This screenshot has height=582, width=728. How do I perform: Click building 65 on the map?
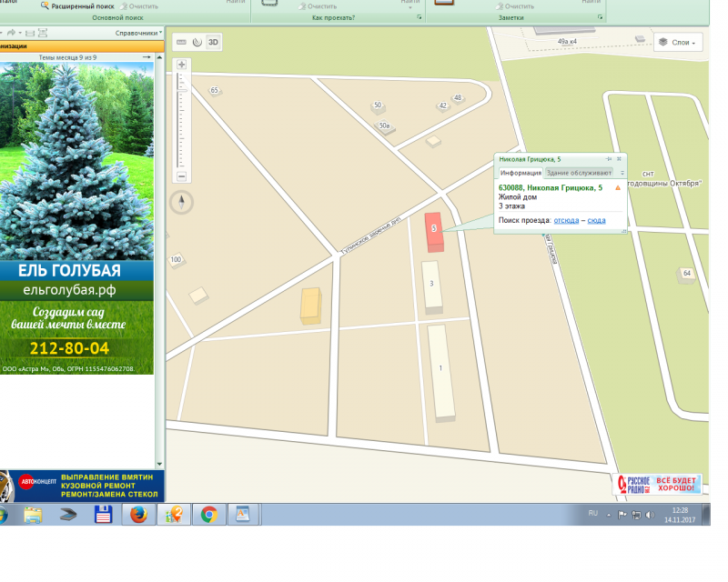pos(215,91)
